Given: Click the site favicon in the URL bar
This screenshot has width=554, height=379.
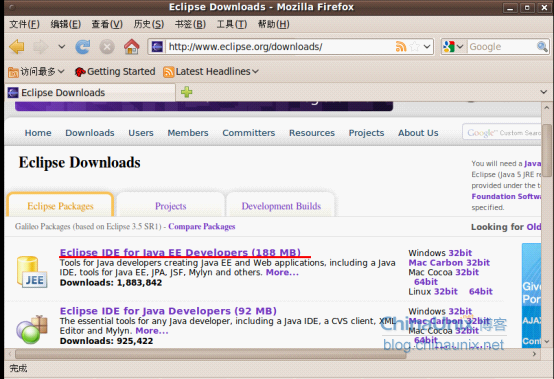Looking at the screenshot, I should [157, 47].
